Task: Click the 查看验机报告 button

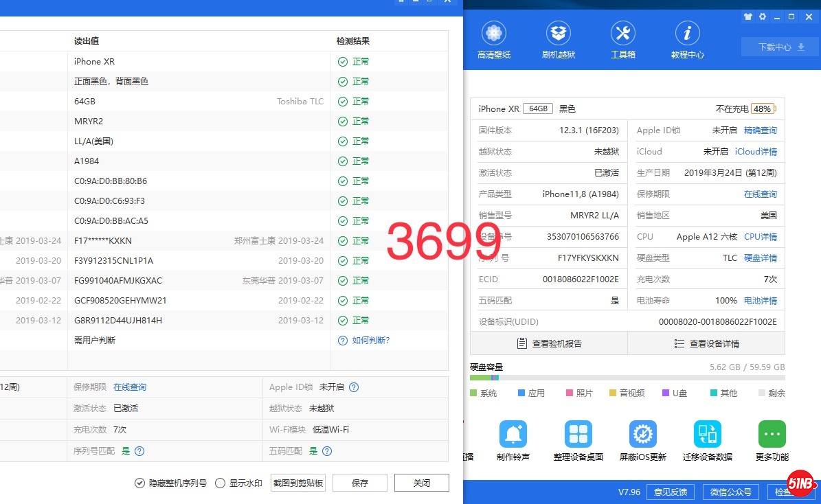Action: point(549,343)
